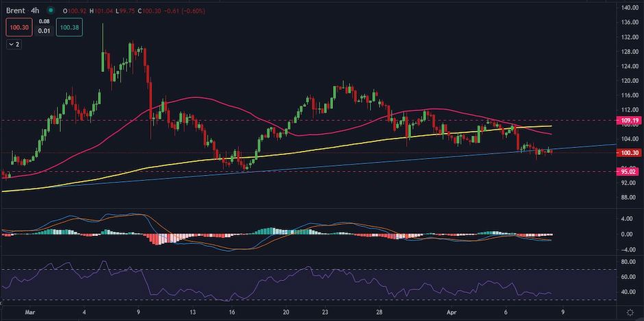
Task: Click the MACD histogram pane
Action: click(274, 233)
